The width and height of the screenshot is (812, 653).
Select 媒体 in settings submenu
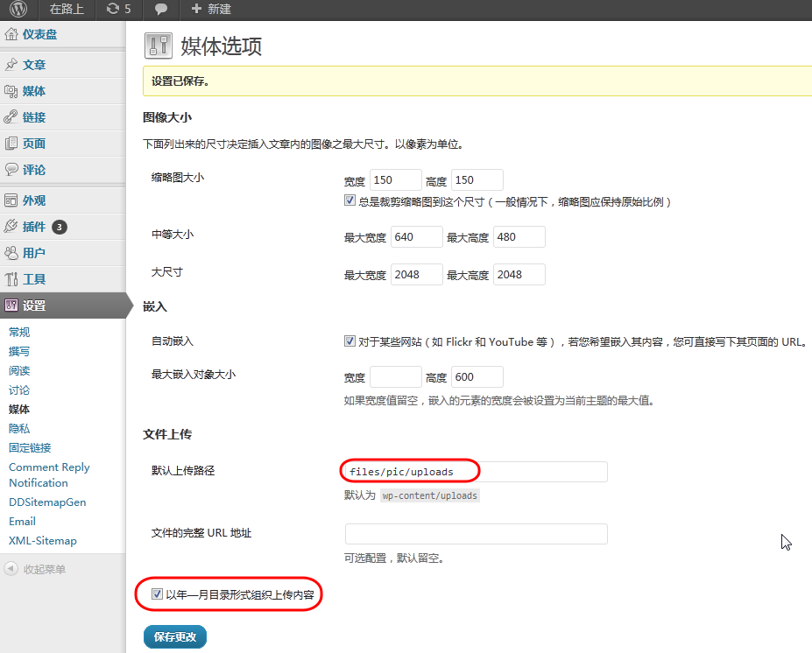(19, 409)
